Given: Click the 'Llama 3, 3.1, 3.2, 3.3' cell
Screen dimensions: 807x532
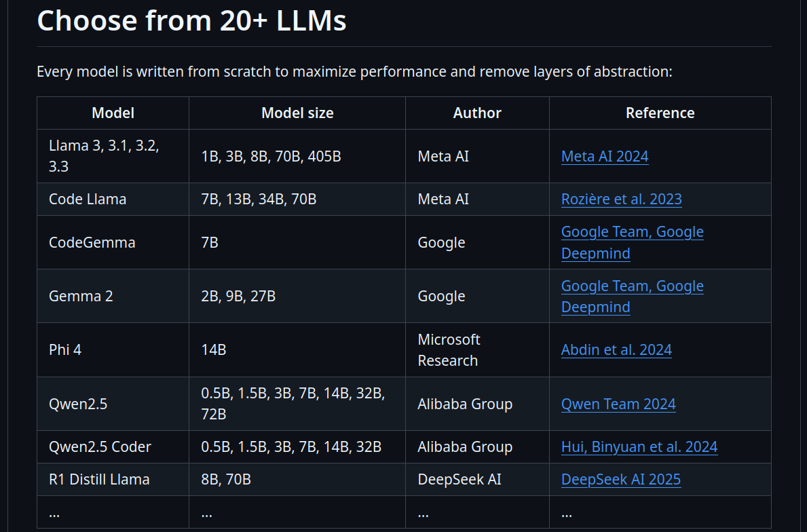Looking at the screenshot, I should click(x=104, y=156).
